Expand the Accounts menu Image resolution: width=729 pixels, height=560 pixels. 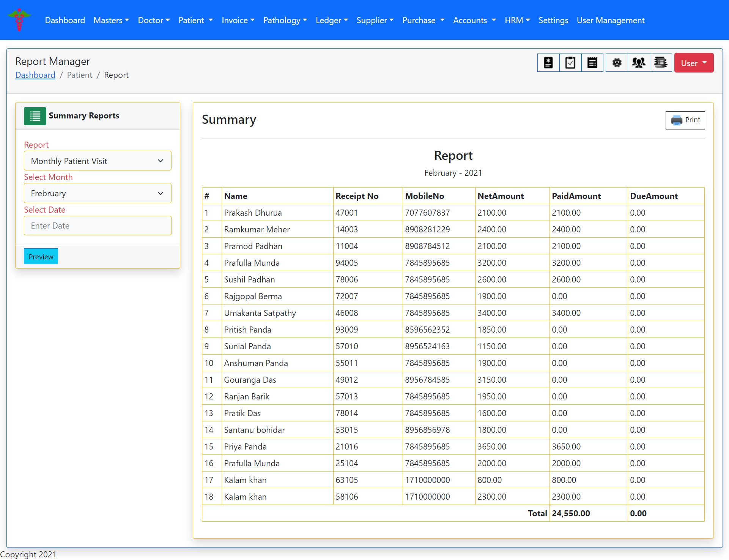(x=474, y=20)
